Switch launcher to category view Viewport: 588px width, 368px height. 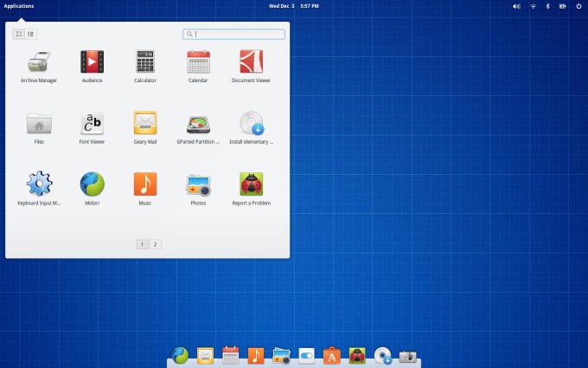tap(30, 34)
